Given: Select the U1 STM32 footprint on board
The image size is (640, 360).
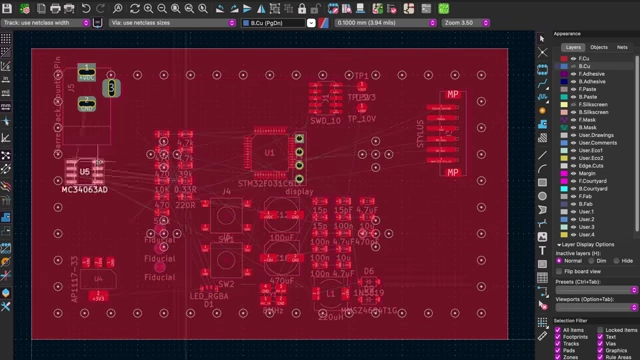Looking at the screenshot, I should click(270, 153).
